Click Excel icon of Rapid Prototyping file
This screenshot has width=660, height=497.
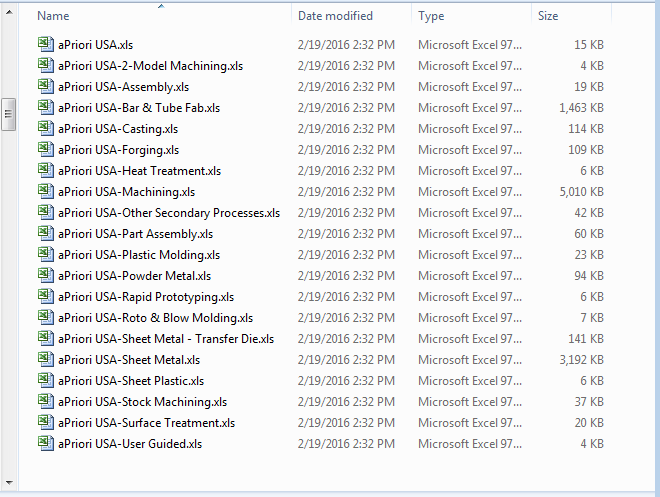pyautogui.click(x=46, y=296)
